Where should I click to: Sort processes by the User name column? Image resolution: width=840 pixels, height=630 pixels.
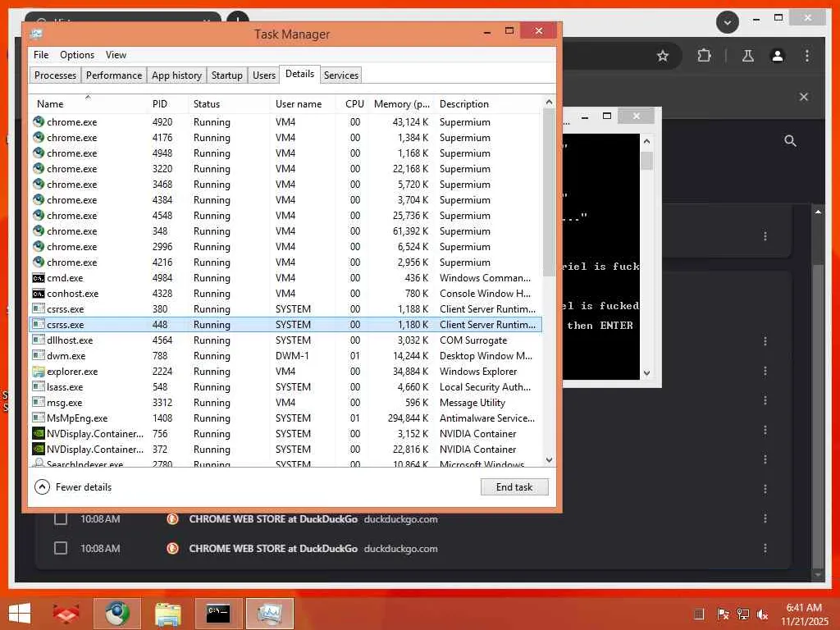299,104
